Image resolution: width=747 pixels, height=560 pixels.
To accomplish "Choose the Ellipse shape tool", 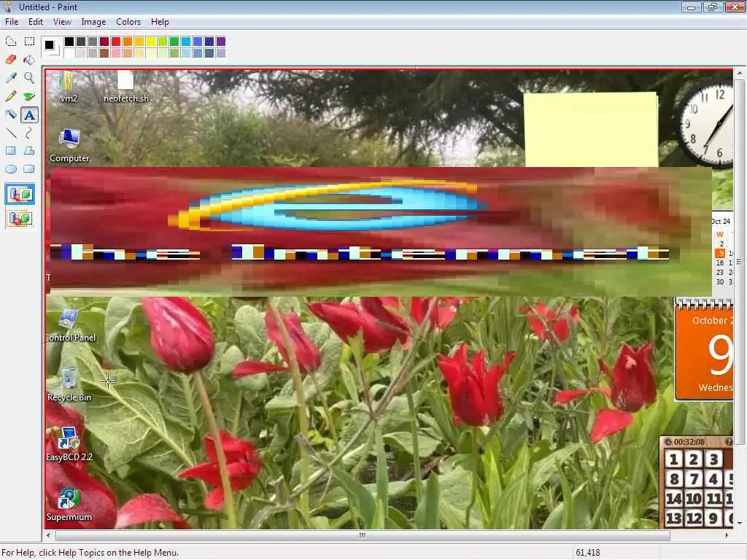I will point(10,169).
